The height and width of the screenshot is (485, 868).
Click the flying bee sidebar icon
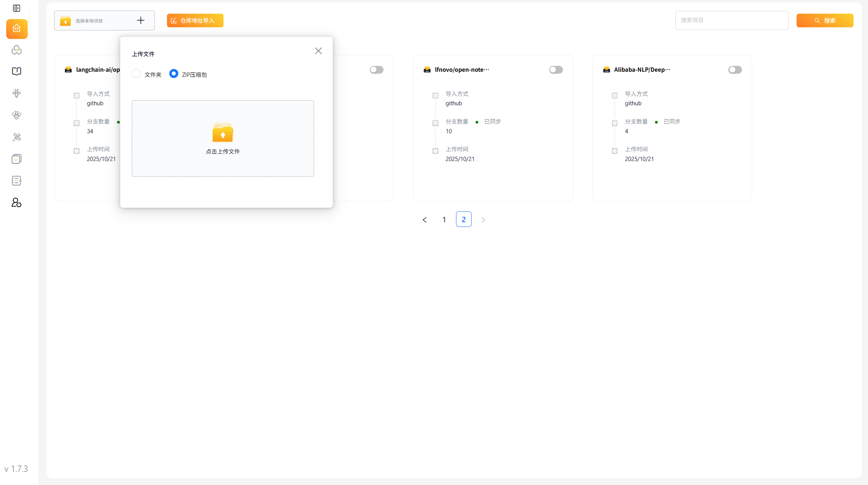click(x=16, y=137)
